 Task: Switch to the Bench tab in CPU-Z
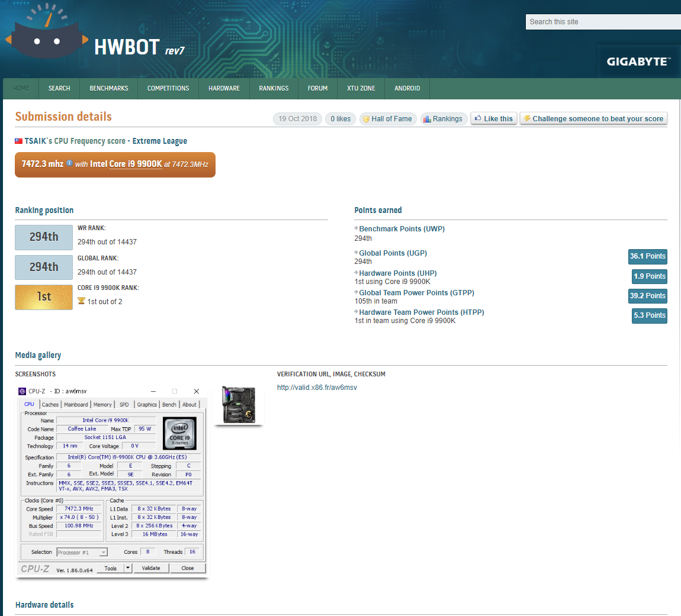coord(169,404)
